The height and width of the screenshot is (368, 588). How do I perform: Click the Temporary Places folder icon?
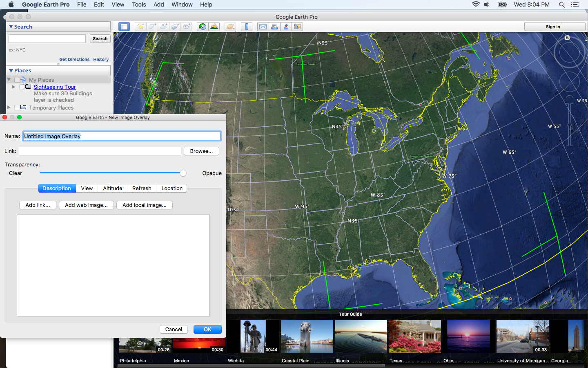tap(23, 108)
